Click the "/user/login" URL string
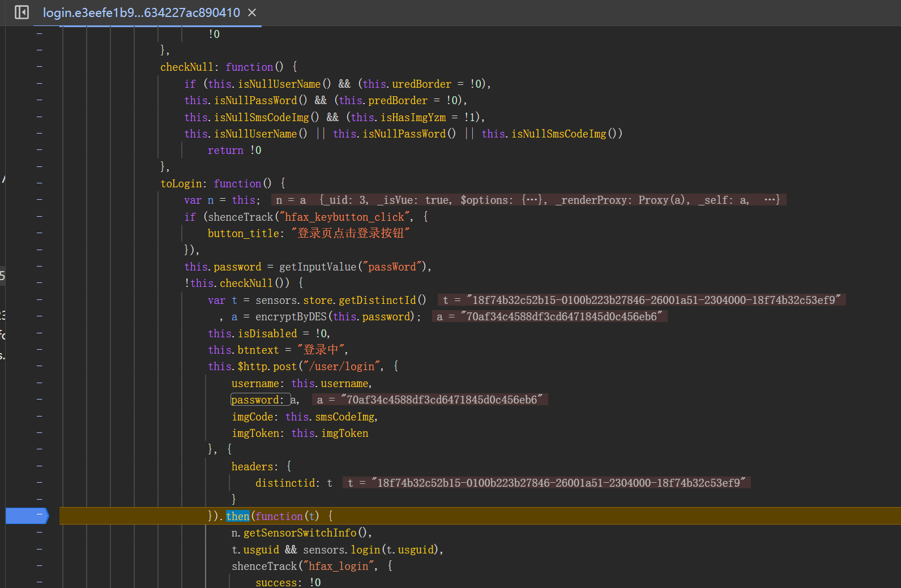Viewport: 901px width, 588px height. tap(341, 366)
